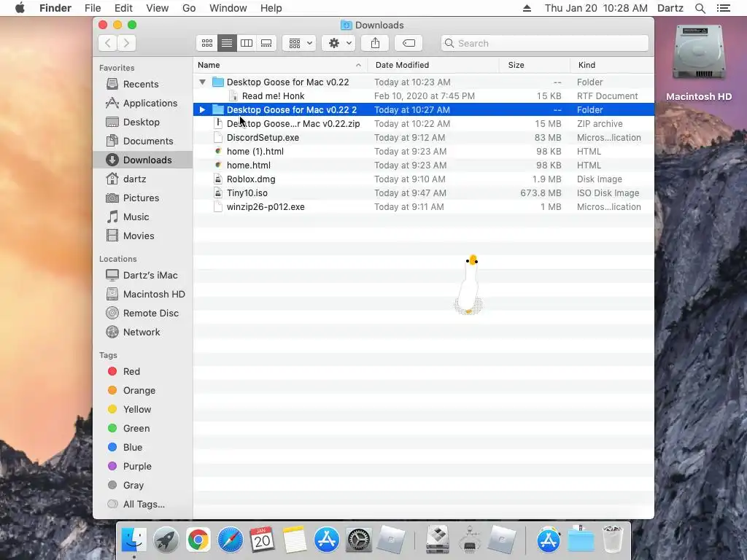Open Remote Disc location
Screen dimensions: 747x560
pos(143,313)
